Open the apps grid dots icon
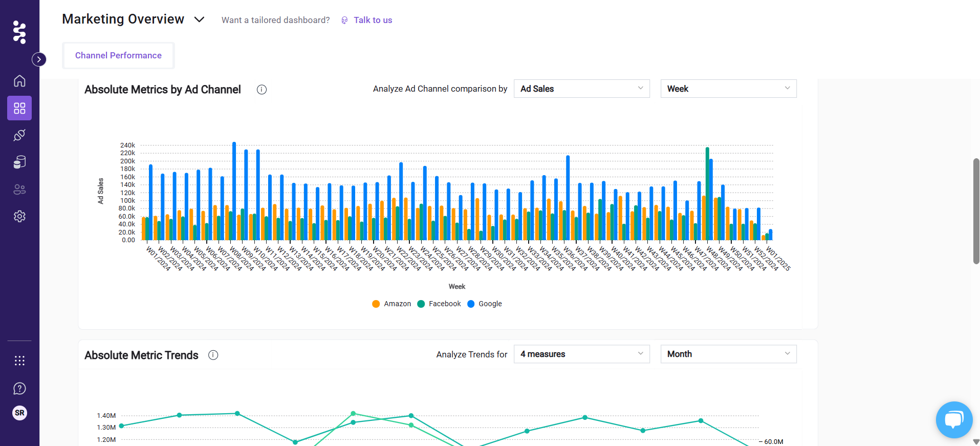980x446 pixels. 19,361
